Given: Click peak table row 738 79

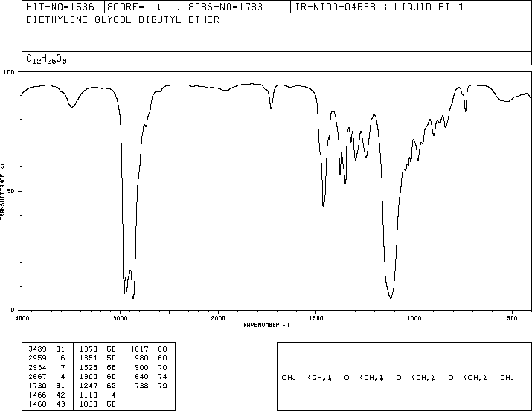Looking at the screenshot, I should pyautogui.click(x=150, y=386).
